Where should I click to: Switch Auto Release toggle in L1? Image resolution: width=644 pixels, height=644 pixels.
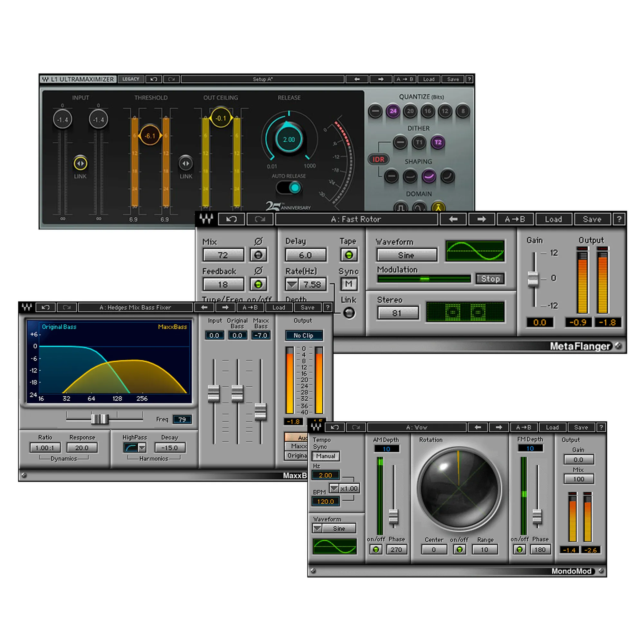[289, 188]
